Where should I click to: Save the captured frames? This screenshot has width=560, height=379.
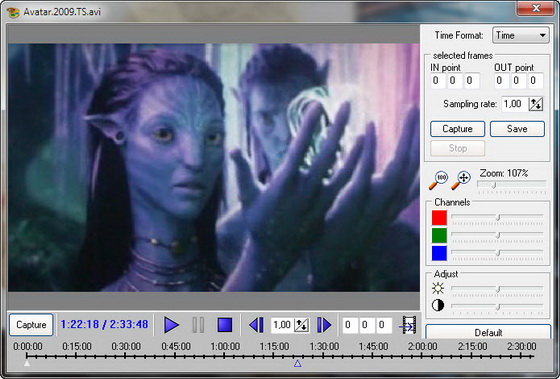pos(517,129)
